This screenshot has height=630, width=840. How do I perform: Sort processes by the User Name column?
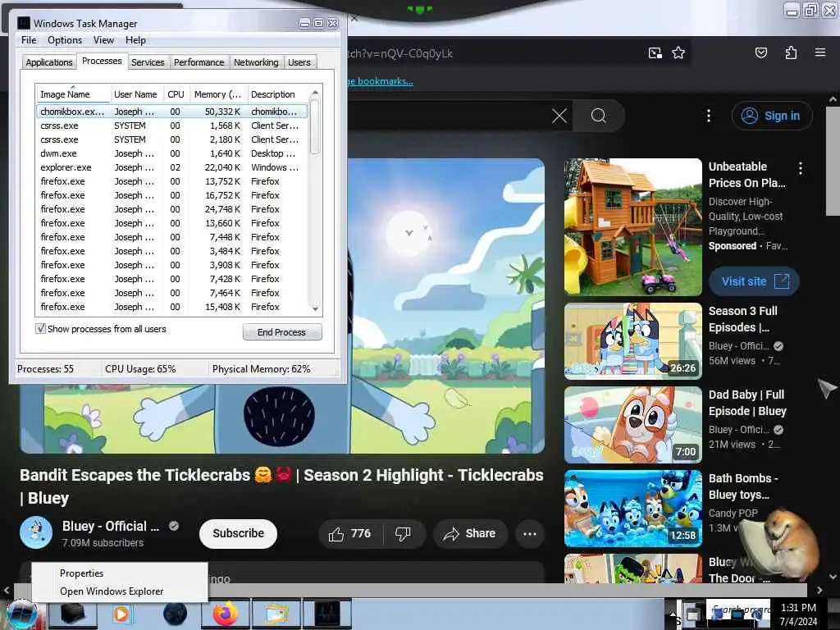(x=136, y=94)
